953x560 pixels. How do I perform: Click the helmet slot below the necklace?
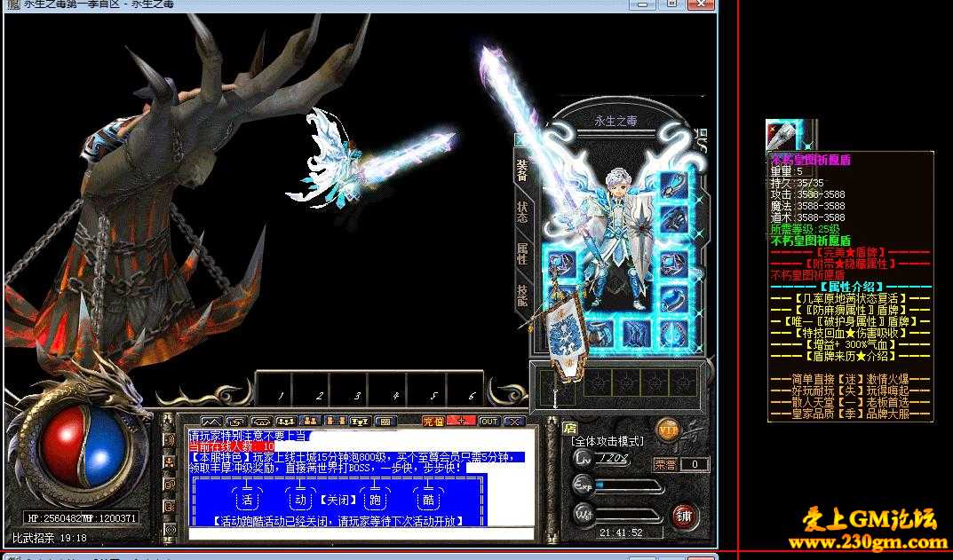[673, 218]
